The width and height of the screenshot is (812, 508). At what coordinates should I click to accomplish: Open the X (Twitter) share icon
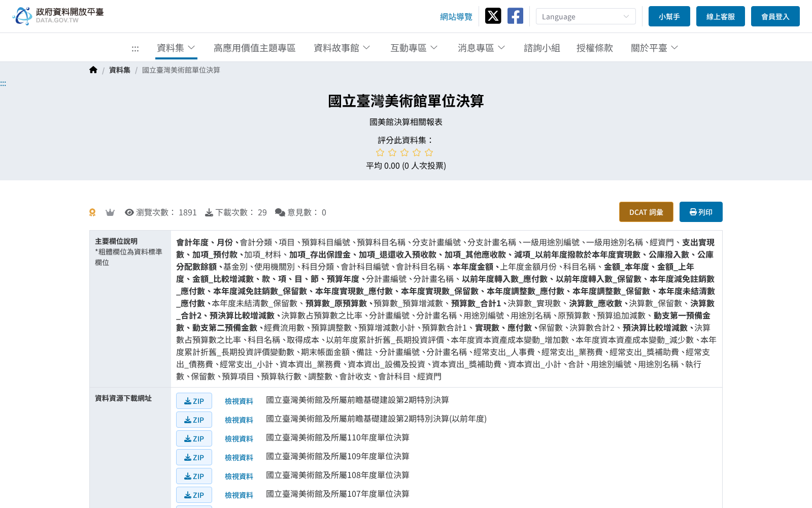click(x=493, y=16)
